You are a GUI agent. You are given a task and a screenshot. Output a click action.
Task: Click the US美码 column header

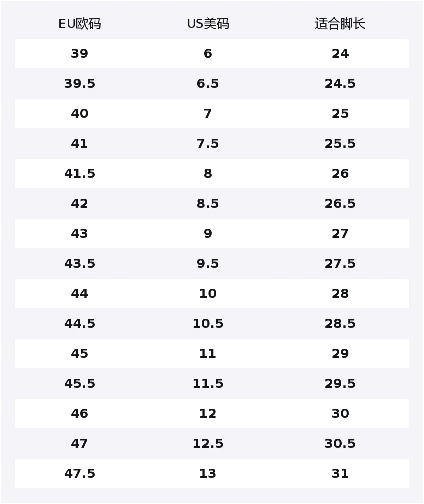click(x=208, y=24)
